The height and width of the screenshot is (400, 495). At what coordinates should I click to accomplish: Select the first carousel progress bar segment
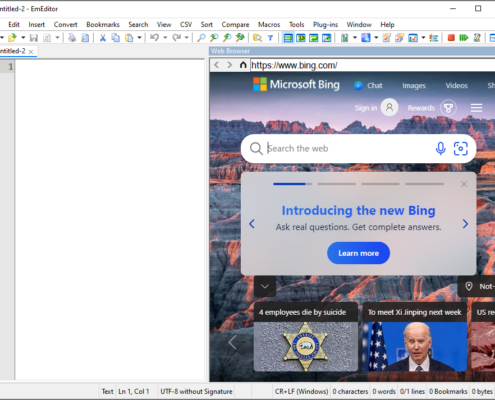pyautogui.click(x=292, y=184)
